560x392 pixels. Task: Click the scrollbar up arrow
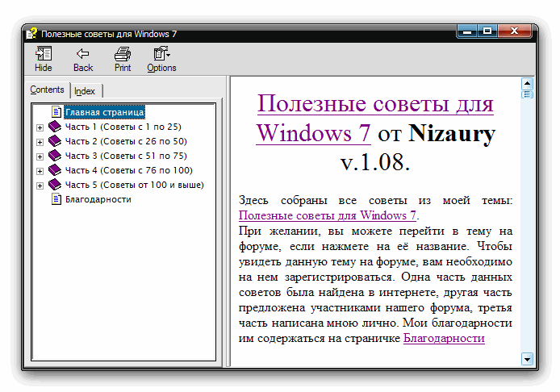(x=528, y=82)
